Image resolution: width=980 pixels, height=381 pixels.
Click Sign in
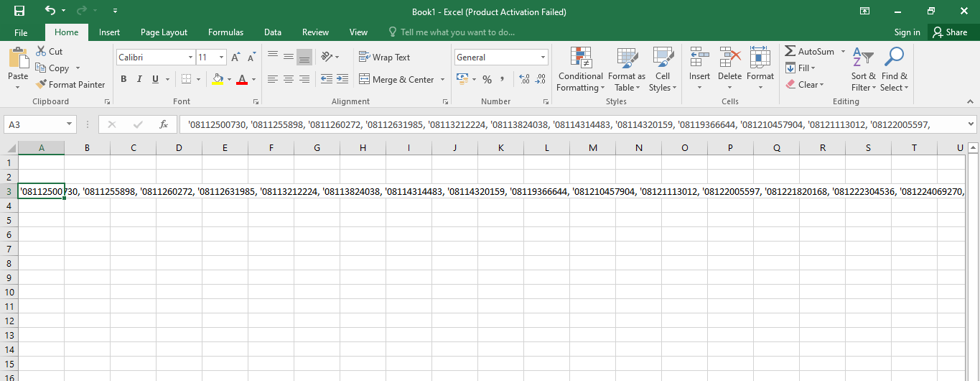coord(907,32)
